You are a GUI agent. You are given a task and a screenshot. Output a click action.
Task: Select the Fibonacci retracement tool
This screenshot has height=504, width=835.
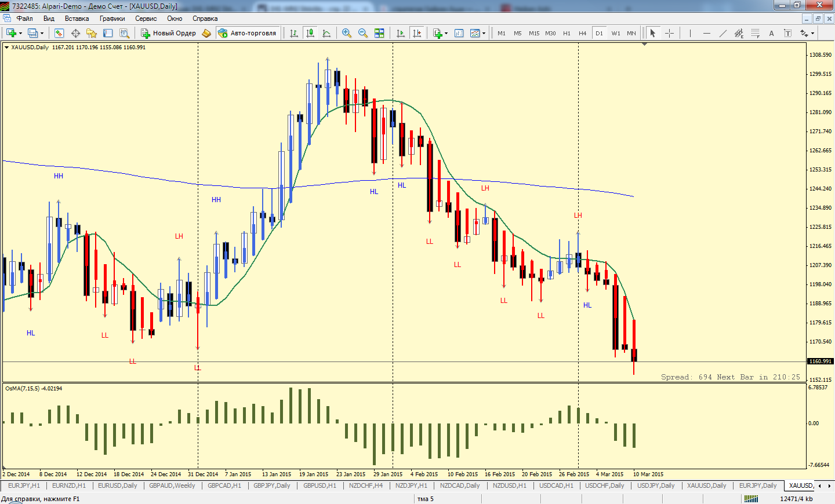tap(755, 33)
